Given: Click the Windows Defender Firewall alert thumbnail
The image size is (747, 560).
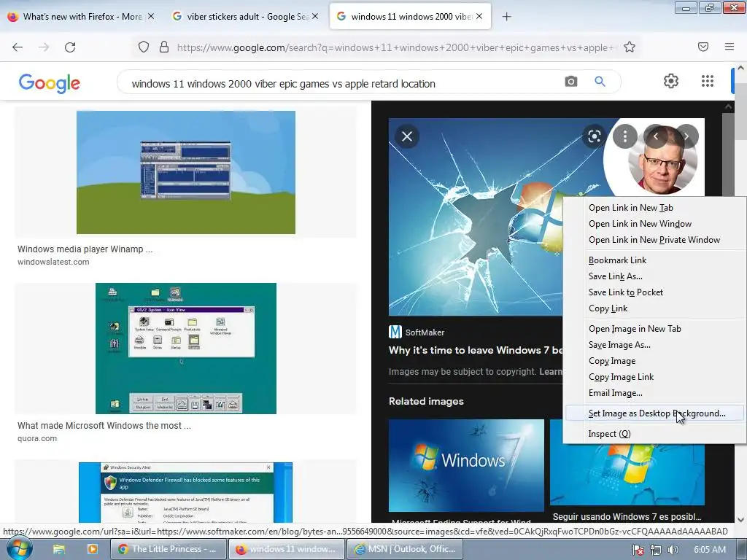Looking at the screenshot, I should pos(186,492).
